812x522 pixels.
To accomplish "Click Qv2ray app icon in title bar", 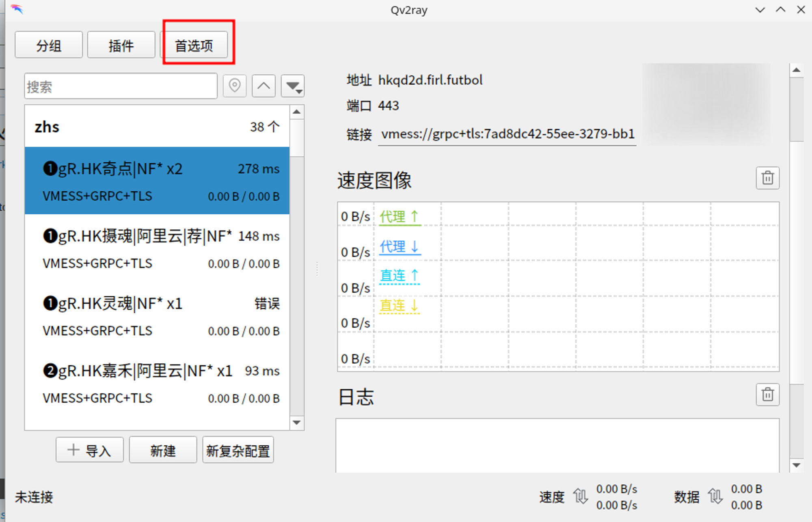I will pos(17,9).
